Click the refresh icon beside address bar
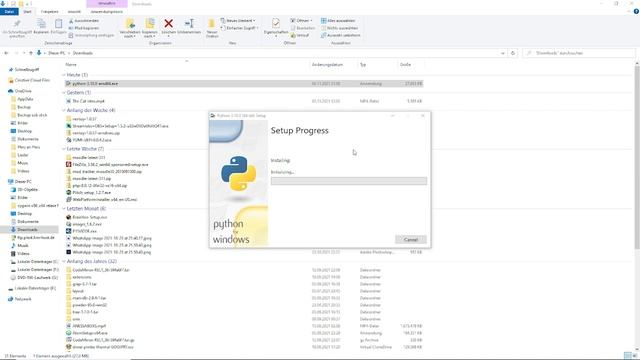Viewport: 640px width, 360px height. pos(513,53)
